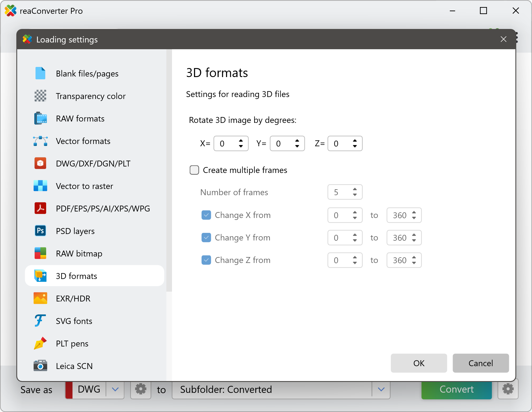Click the PSD layers Photoshop icon
Image resolution: width=532 pixels, height=412 pixels.
pos(40,231)
